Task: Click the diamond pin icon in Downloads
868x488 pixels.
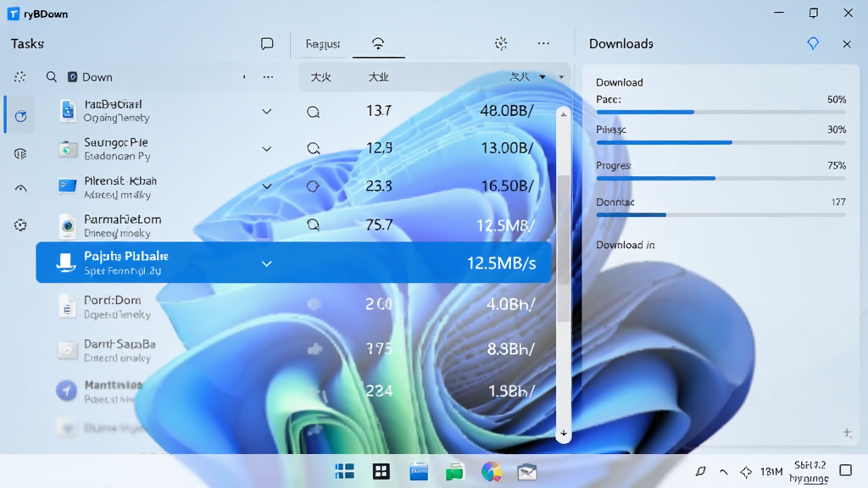Action: click(x=813, y=44)
